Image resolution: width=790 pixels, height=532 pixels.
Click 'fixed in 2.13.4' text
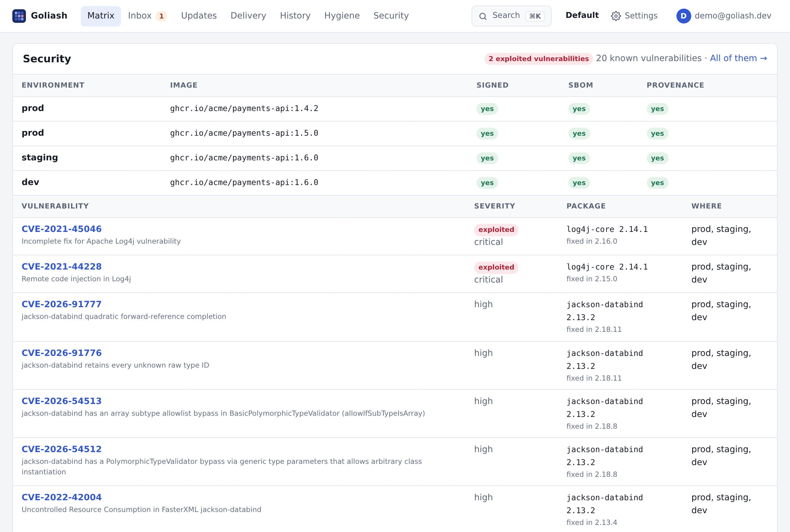pos(591,522)
